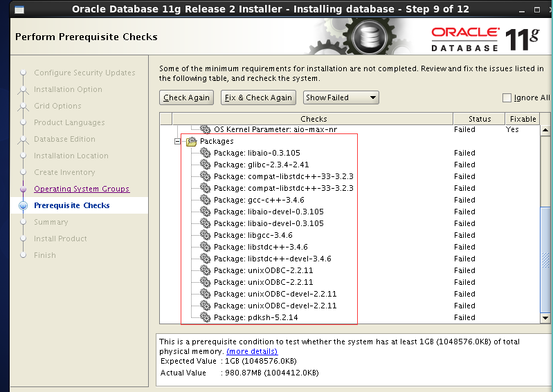
Task: Toggle the Ignore All checkbox
Action: pyautogui.click(x=507, y=97)
